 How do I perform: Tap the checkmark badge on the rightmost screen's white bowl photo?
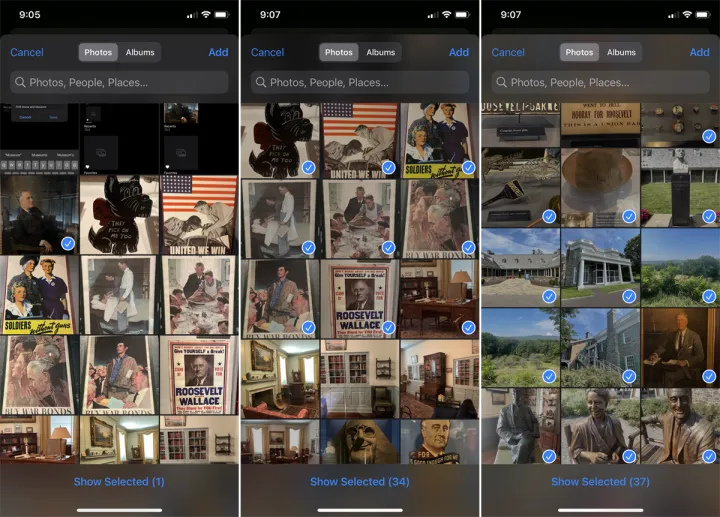click(628, 216)
